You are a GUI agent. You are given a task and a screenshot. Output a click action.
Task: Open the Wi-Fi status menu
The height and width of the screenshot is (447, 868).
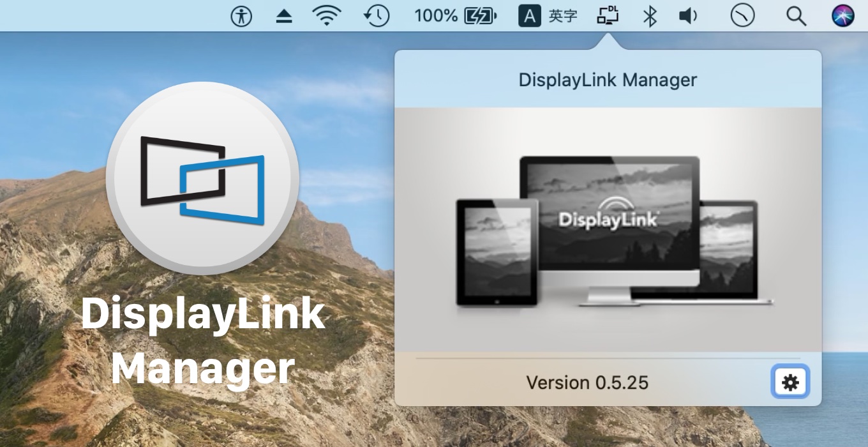pos(326,16)
